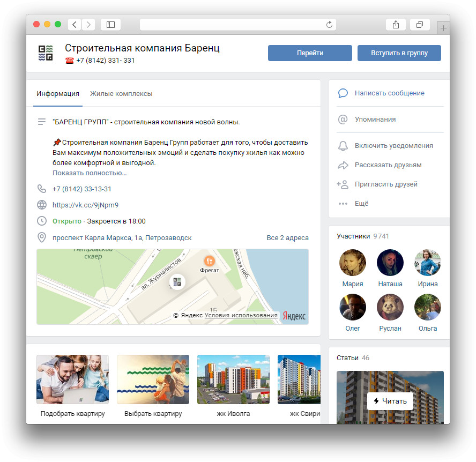Viewport: 476px width, 462px height.
Task: Click the Яндекс logo on map
Action: tap(294, 316)
